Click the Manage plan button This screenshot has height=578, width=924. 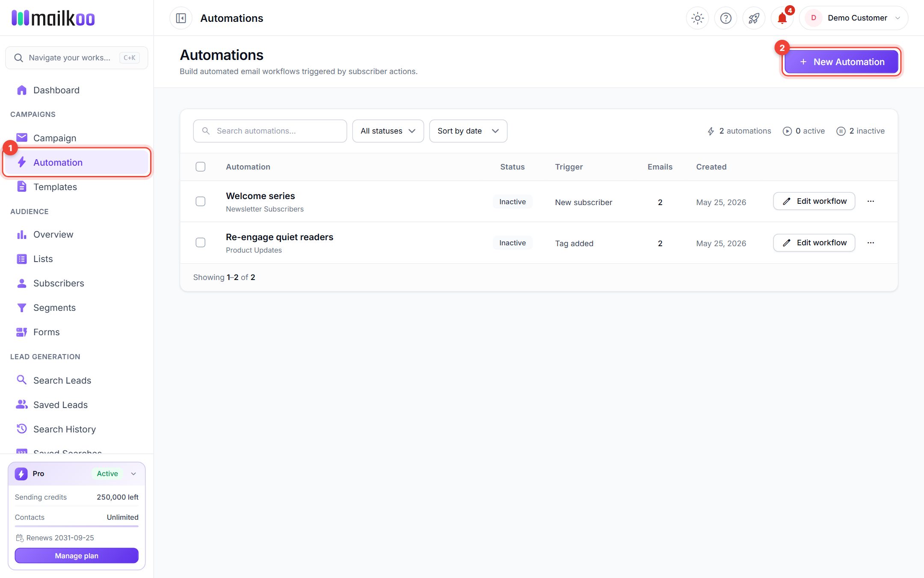click(x=77, y=556)
